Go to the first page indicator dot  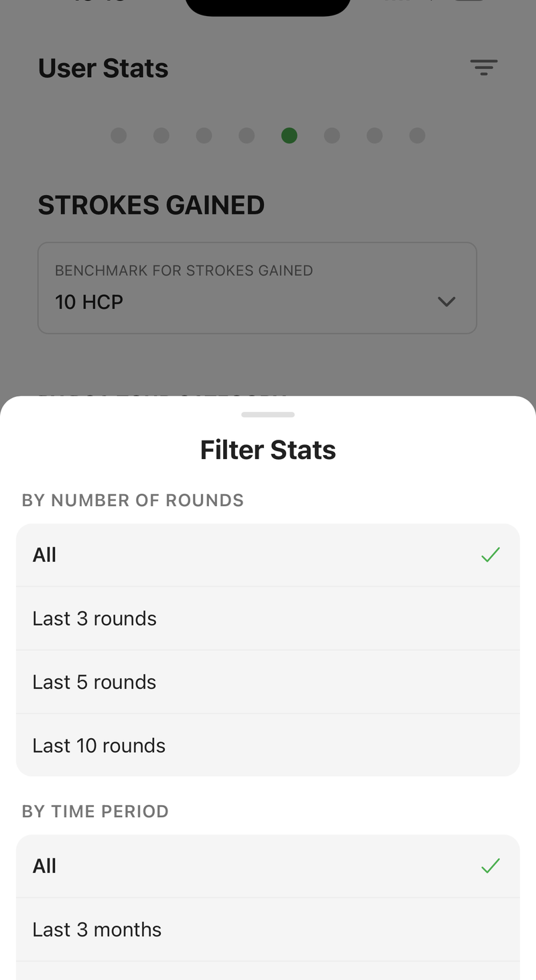pyautogui.click(x=119, y=135)
